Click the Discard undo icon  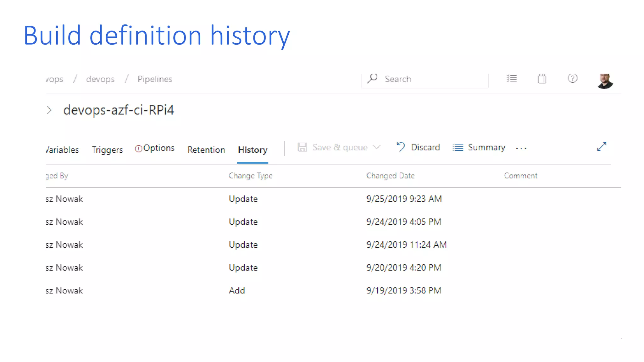click(x=400, y=147)
